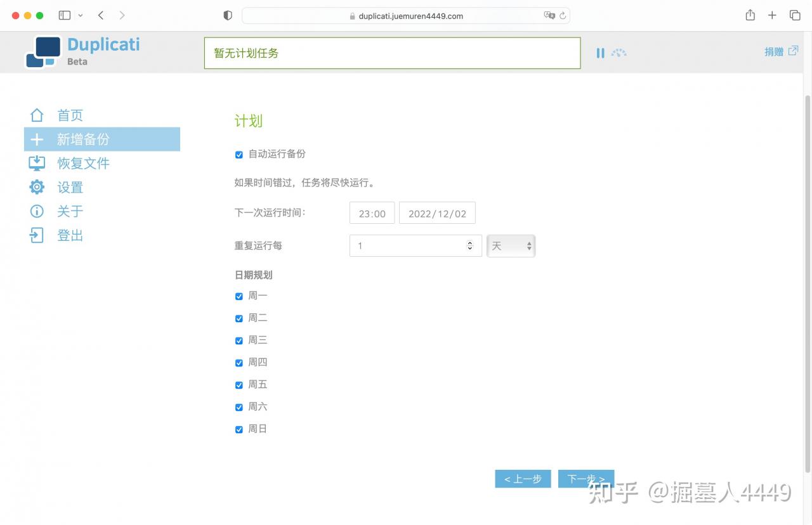Open the 天 repeat unit dropdown
Viewport: 812px width, 525px height.
pyautogui.click(x=511, y=246)
